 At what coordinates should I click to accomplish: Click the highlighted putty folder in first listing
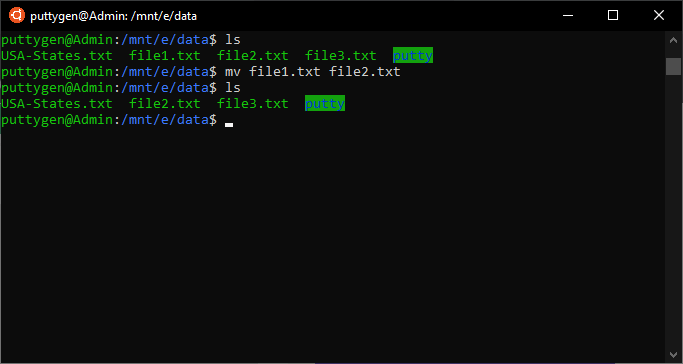coord(413,55)
